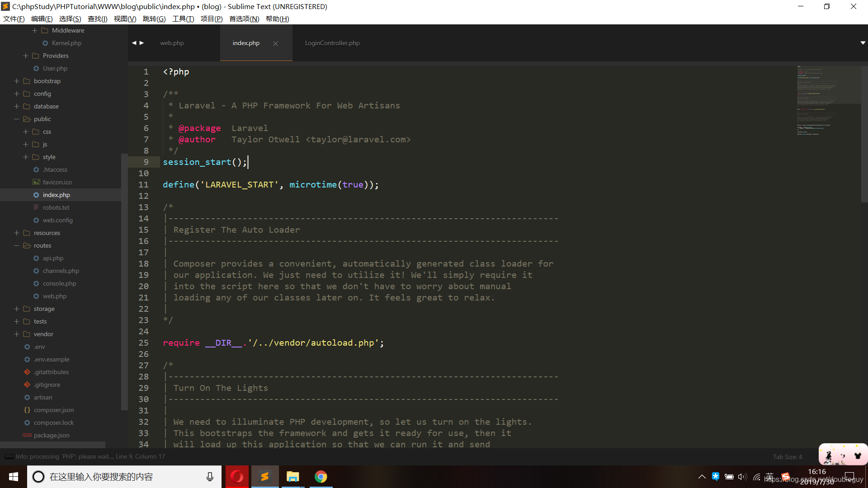Click the .gitignore git file icon

27,385
